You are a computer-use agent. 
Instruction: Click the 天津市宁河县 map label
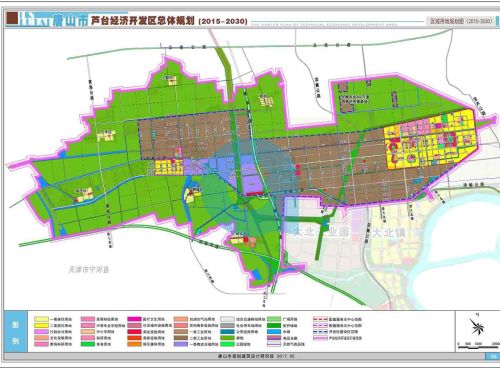[89, 269]
